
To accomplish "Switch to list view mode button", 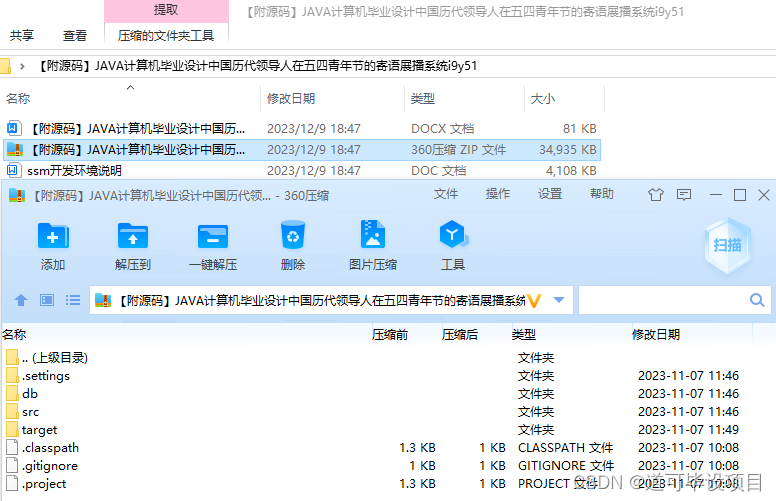I will pyautogui.click(x=73, y=300).
